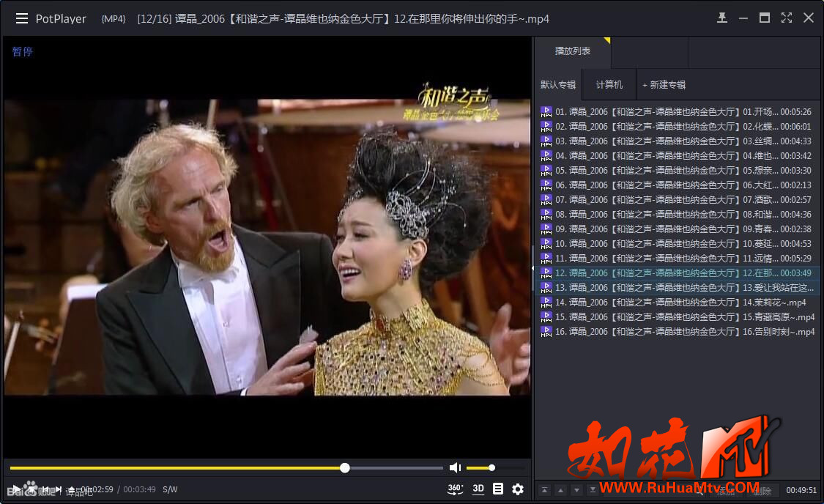The width and height of the screenshot is (824, 504).
Task: Click the total duration 00:03:49 display
Action: point(139,489)
